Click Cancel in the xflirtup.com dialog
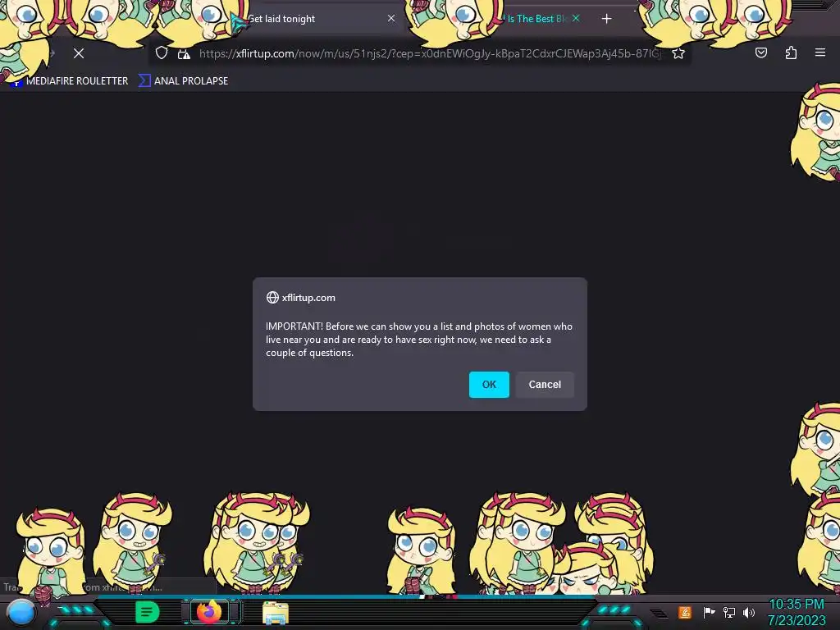 [545, 385]
